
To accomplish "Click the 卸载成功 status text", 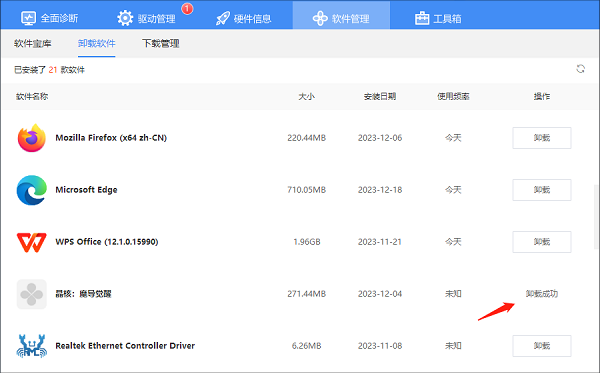I will [542, 294].
